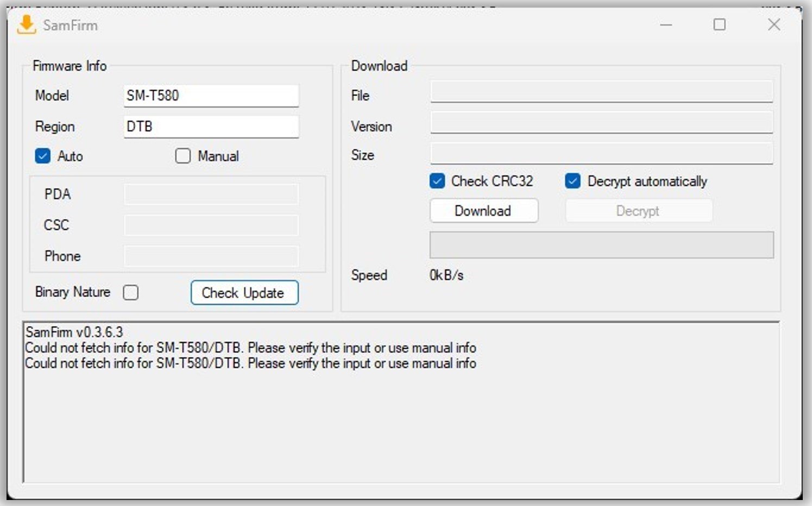Click the Download button

tap(483, 211)
